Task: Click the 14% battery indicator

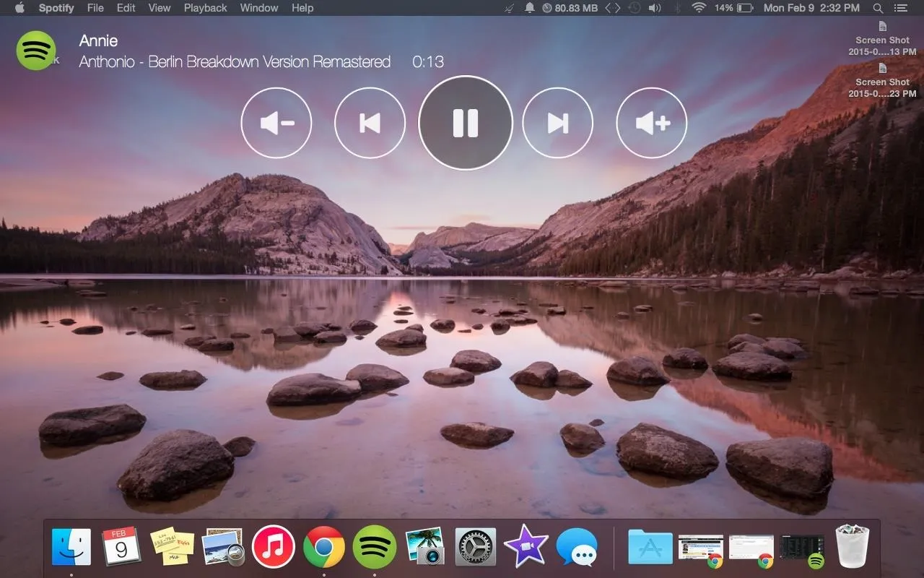Action: [734, 8]
